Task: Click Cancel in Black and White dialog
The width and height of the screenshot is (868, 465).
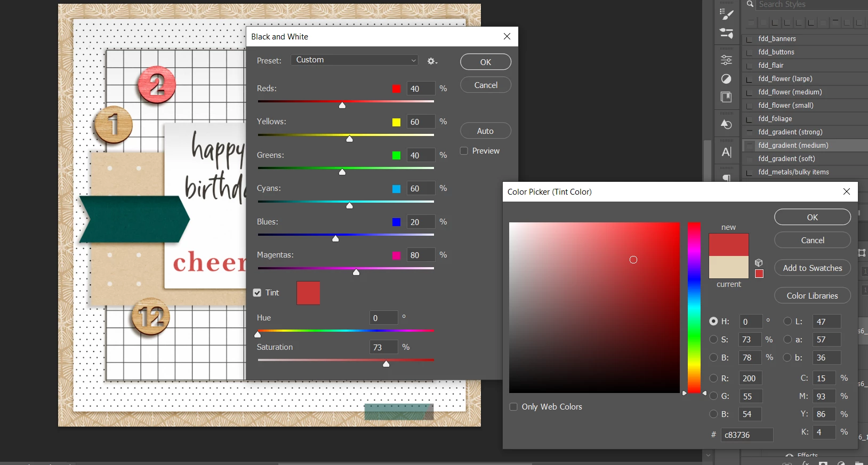Action: [x=486, y=85]
